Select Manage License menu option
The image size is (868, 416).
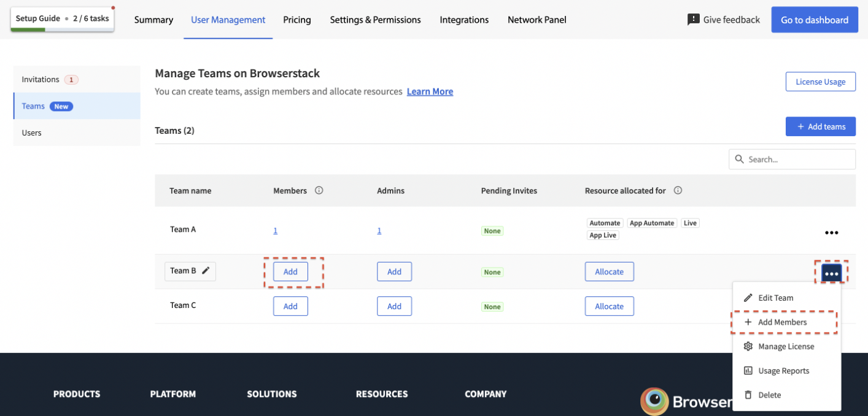click(x=786, y=347)
